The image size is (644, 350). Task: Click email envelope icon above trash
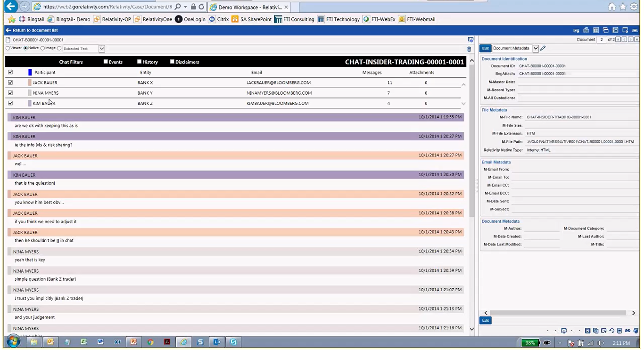(470, 40)
